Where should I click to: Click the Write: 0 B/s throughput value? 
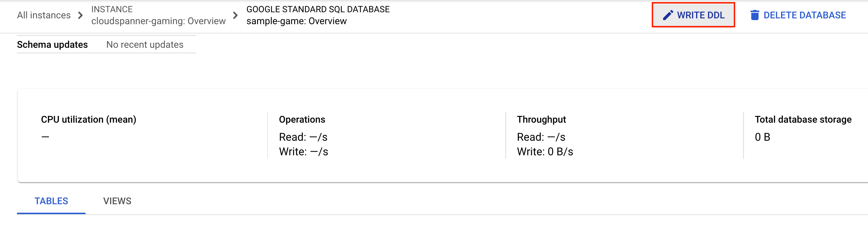(545, 152)
